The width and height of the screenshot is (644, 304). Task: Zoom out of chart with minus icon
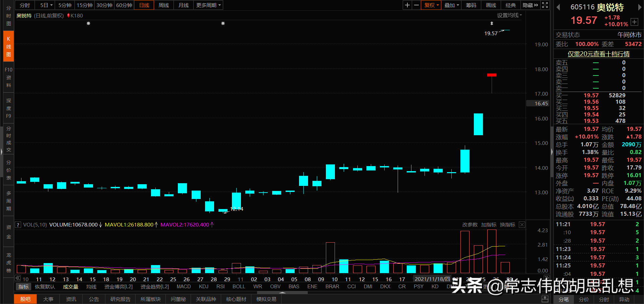click(416, 5)
